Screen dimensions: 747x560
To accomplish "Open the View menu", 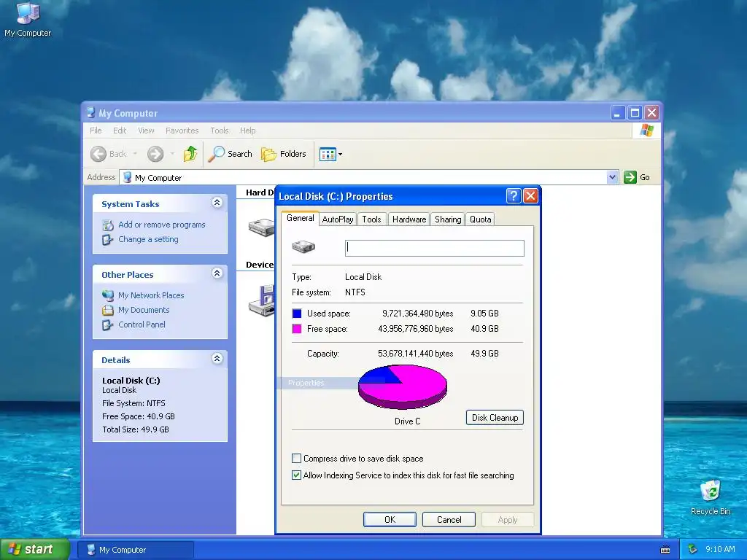I will [146, 131].
